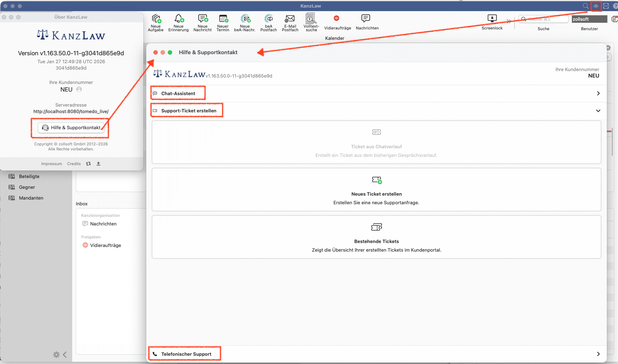The image size is (618, 364).
Task: Expand the Telefonischer Support row
Action: (598, 354)
